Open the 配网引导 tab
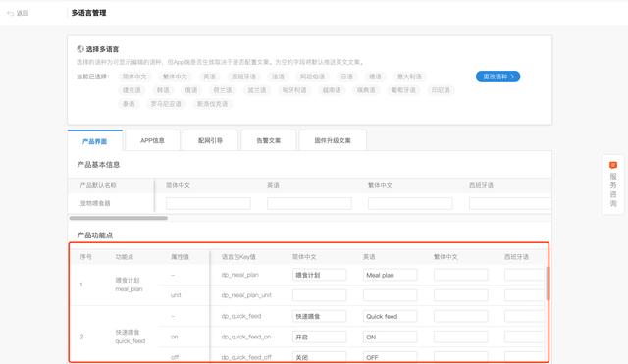This screenshot has width=628, height=364. 210,140
